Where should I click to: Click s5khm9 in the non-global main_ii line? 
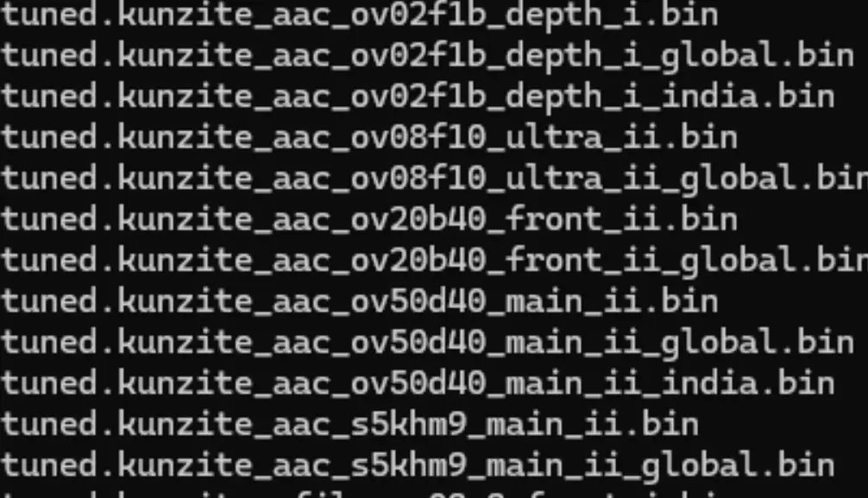click(x=407, y=425)
